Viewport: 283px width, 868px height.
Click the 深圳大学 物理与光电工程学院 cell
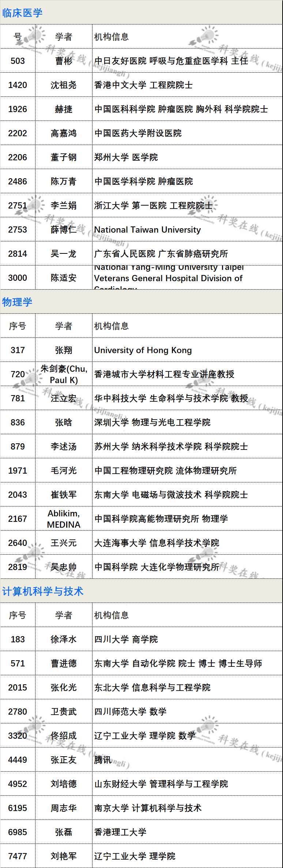pos(152,422)
